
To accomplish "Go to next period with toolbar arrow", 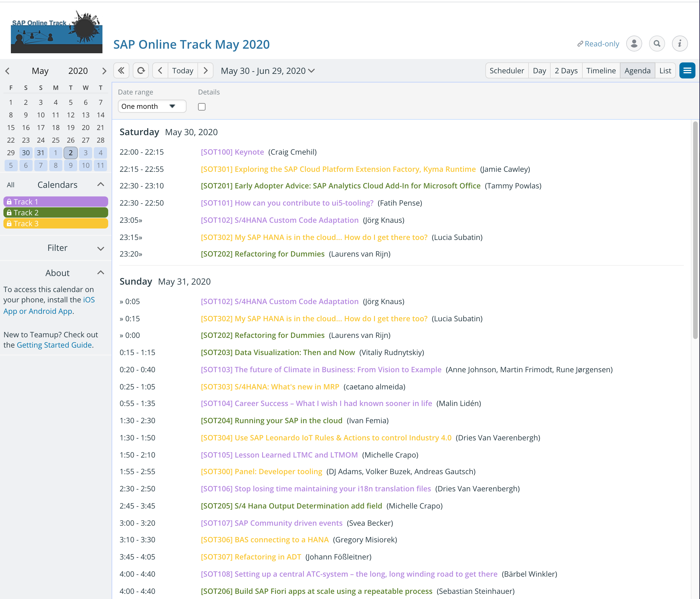I will [205, 71].
